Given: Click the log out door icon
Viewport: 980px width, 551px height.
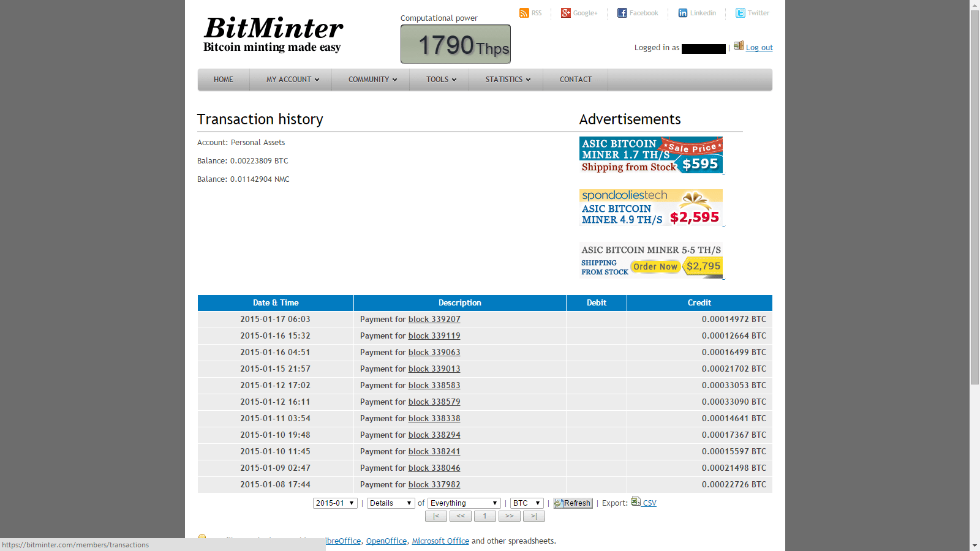Looking at the screenshot, I should point(739,45).
